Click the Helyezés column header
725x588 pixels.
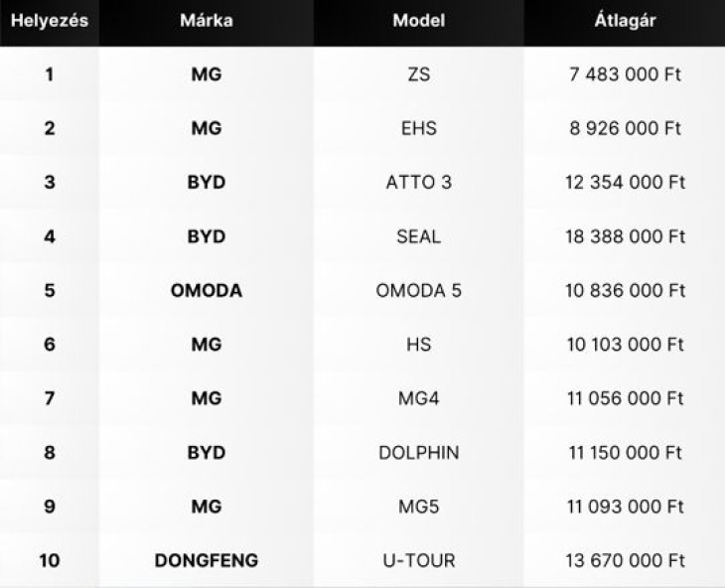click(50, 21)
